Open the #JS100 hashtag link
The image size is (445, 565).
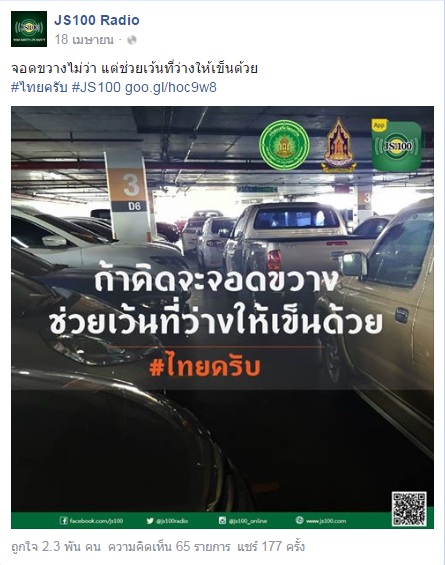point(96,87)
